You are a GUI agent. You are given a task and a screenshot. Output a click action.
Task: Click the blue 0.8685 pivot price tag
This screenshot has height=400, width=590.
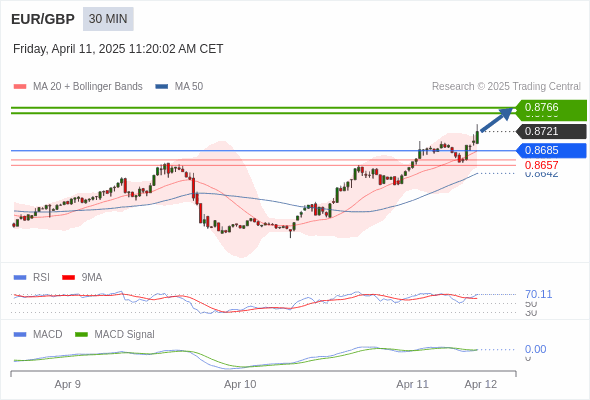pos(551,151)
